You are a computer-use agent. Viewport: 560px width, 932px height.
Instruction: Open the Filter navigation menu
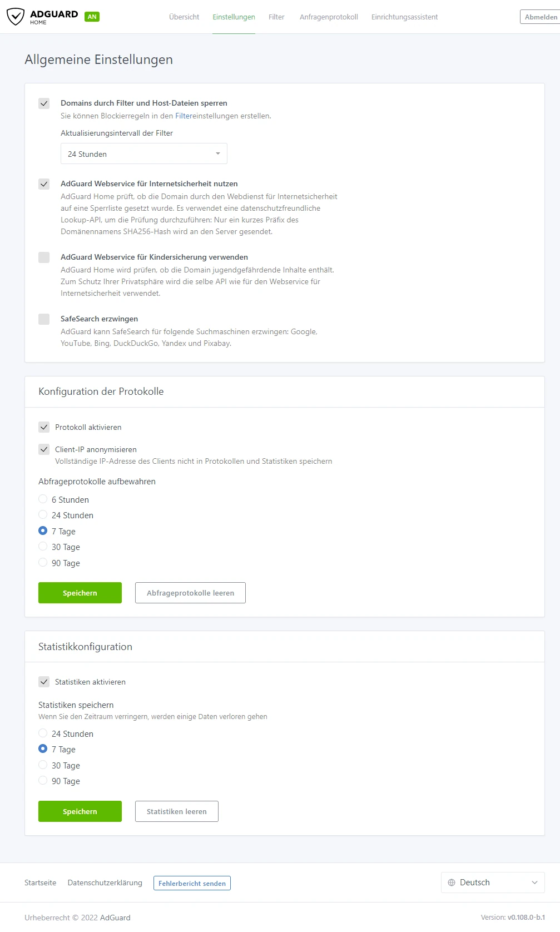tap(276, 17)
